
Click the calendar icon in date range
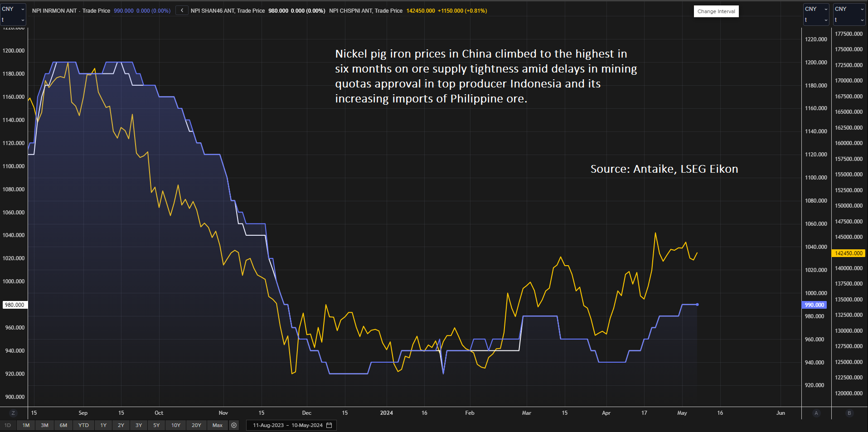330,425
